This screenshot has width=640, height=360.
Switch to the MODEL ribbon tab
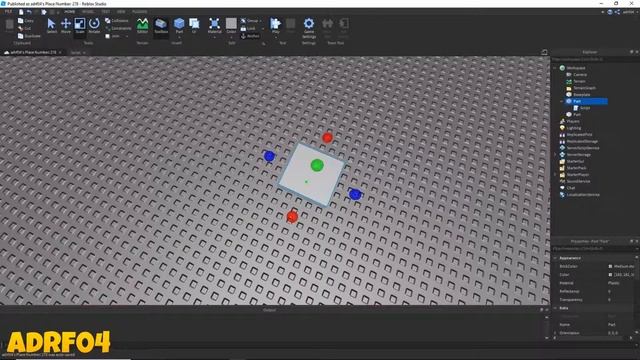tap(88, 12)
